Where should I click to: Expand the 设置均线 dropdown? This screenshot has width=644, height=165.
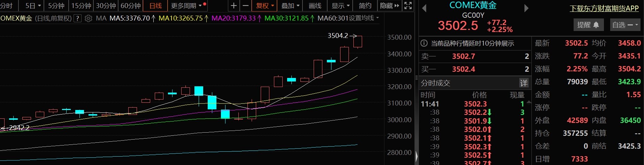click(x=377, y=18)
